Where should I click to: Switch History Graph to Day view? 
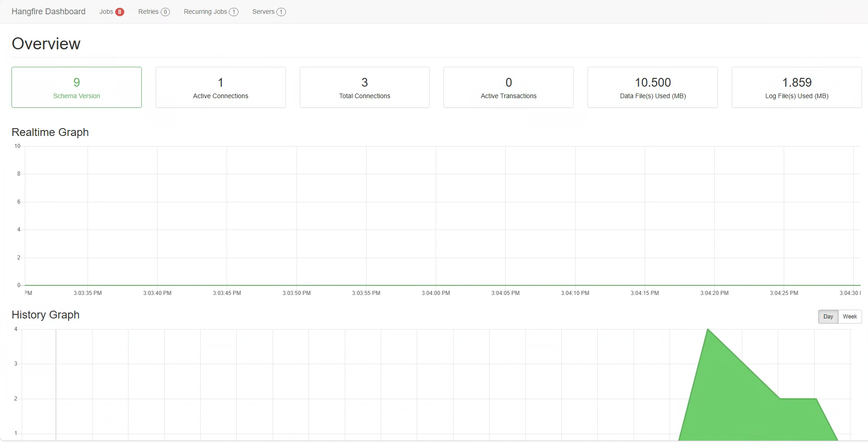[828, 317]
